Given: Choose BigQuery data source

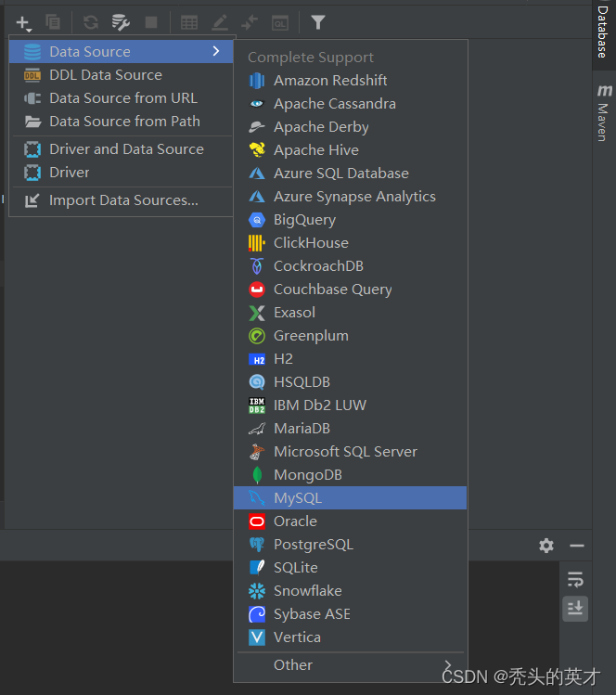Looking at the screenshot, I should (350, 220).
